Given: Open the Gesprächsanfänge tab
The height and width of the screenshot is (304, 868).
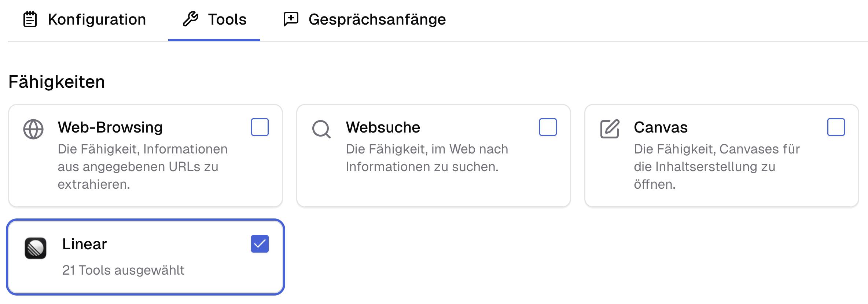Looking at the screenshot, I should pyautogui.click(x=377, y=19).
